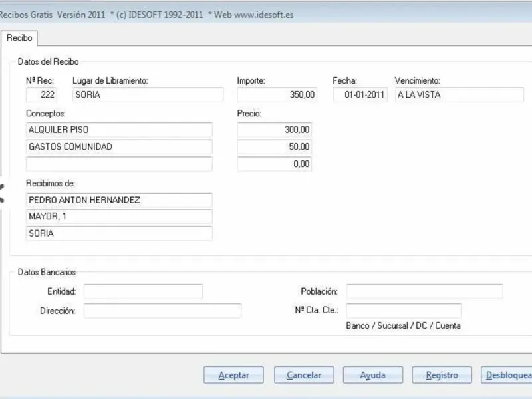Click the Precio field showing 0,00
This screenshot has height=399, width=532.
point(274,164)
